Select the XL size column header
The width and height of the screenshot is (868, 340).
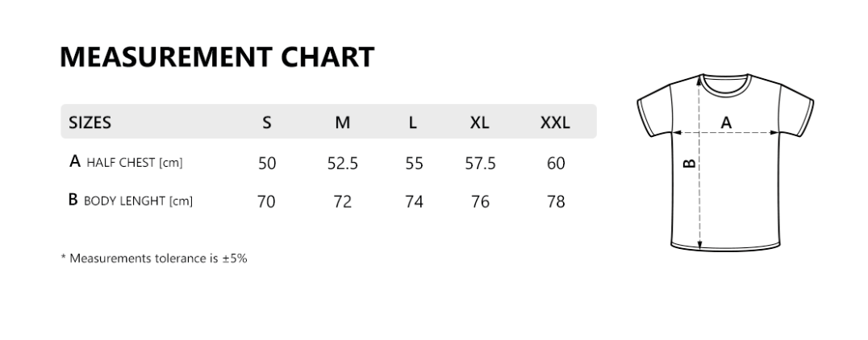480,122
